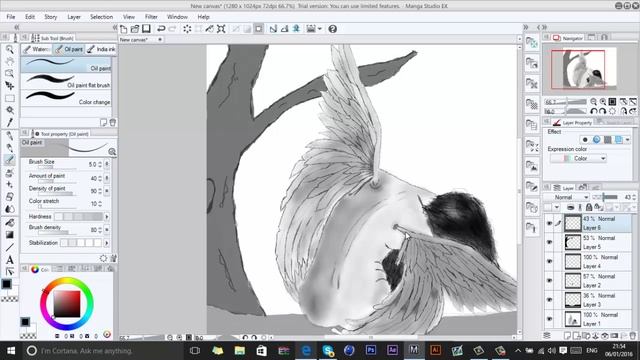Open Photoshop from Windows taskbar
Viewport: 640px width, 360px height.
coord(371,350)
